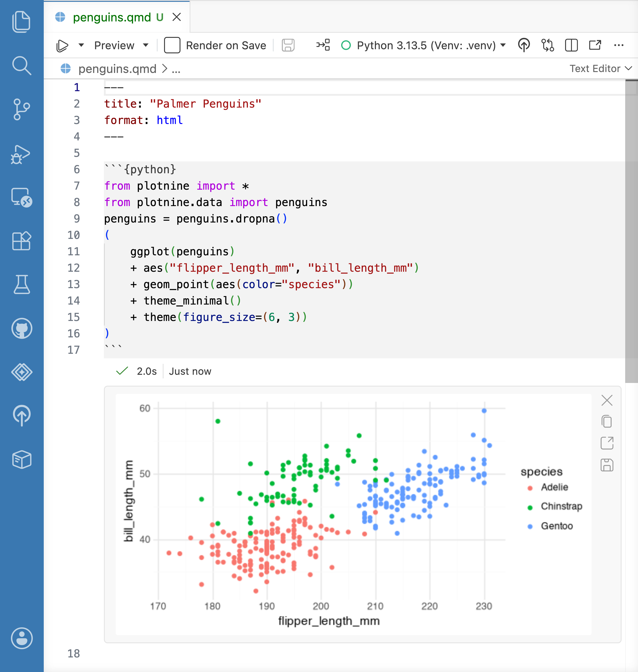The height and width of the screenshot is (672, 638).
Task: Click the {python} code fence line
Action: (140, 169)
